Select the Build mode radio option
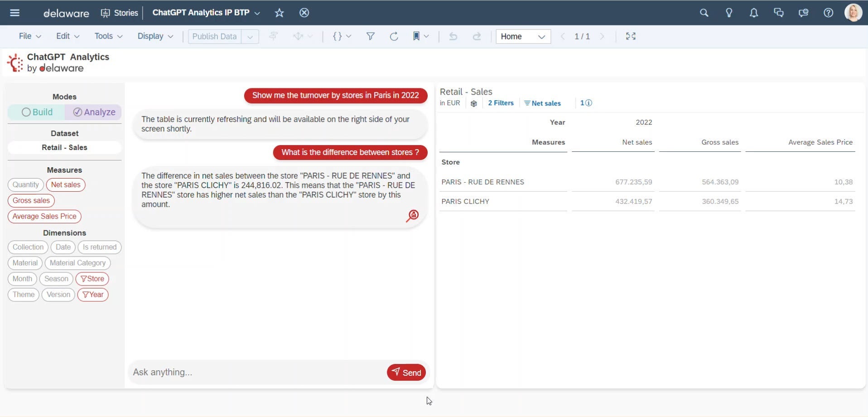Screen dimensions: 868x417 [x=37, y=112]
